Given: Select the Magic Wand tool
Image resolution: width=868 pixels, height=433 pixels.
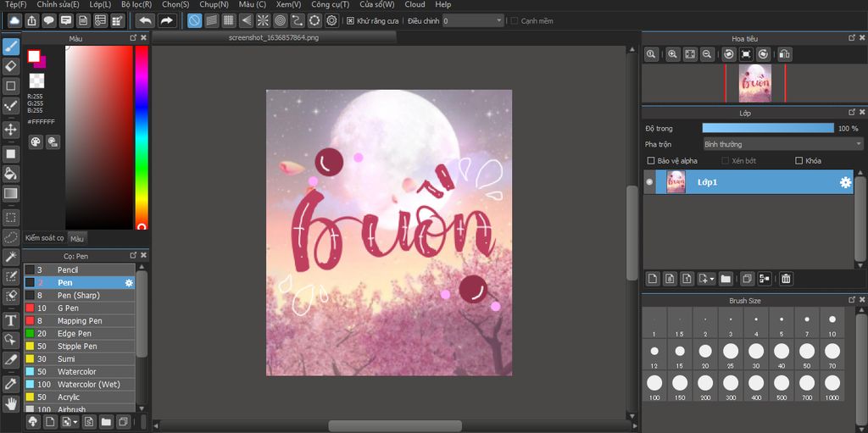Looking at the screenshot, I should 10,257.
